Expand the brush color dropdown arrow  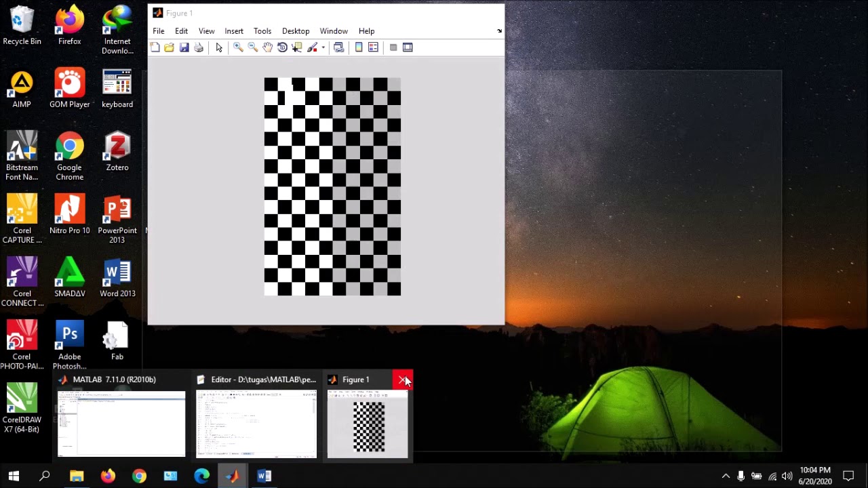pyautogui.click(x=323, y=47)
